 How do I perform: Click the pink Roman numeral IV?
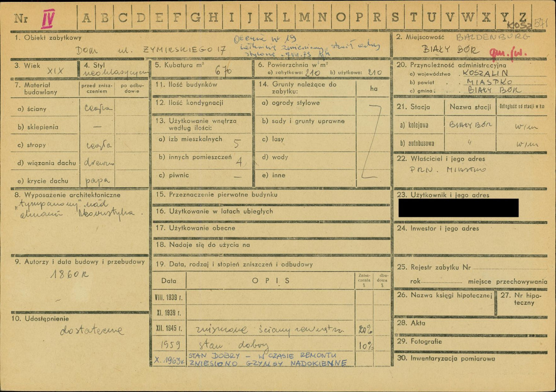point(48,19)
